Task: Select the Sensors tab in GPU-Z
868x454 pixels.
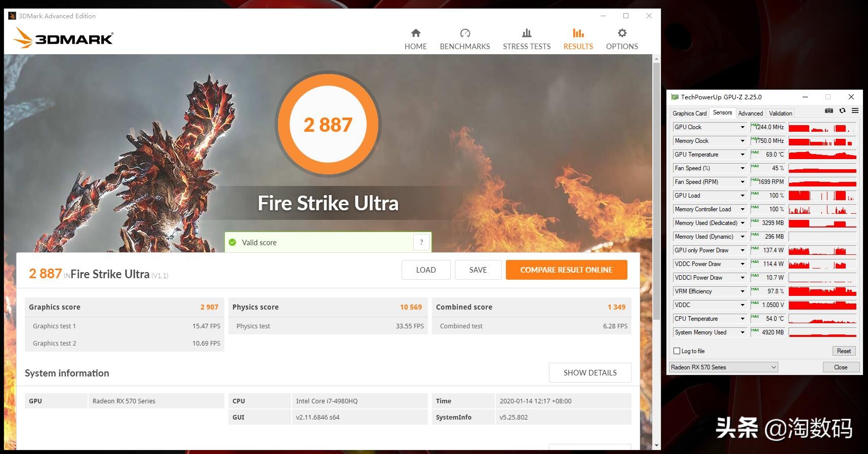Action: [x=722, y=113]
